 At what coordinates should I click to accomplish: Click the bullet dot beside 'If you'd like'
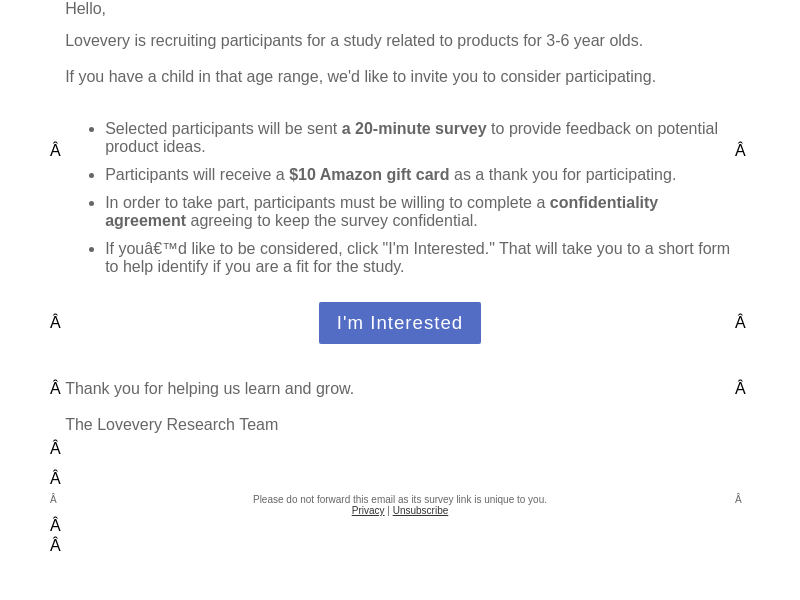point(92,249)
